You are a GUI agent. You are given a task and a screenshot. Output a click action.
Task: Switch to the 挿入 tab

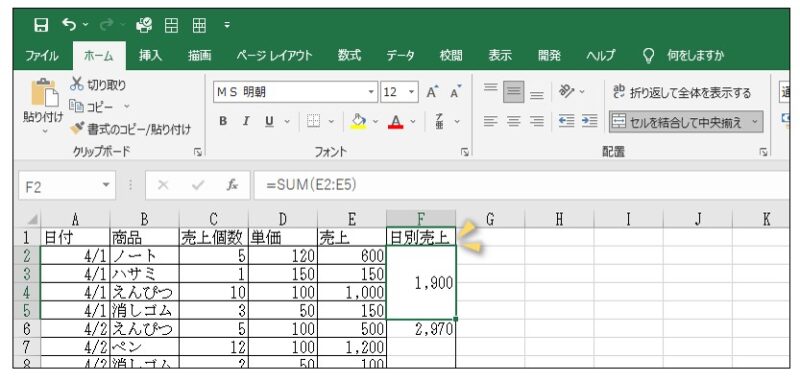tap(150, 56)
